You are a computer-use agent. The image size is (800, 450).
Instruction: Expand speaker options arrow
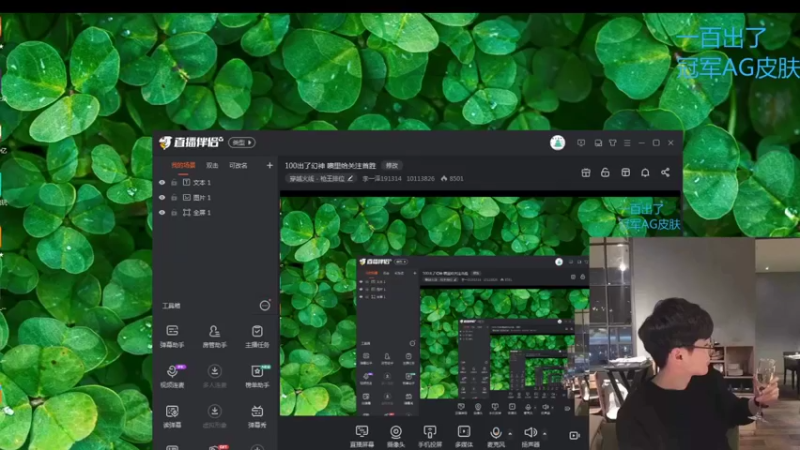(x=544, y=434)
